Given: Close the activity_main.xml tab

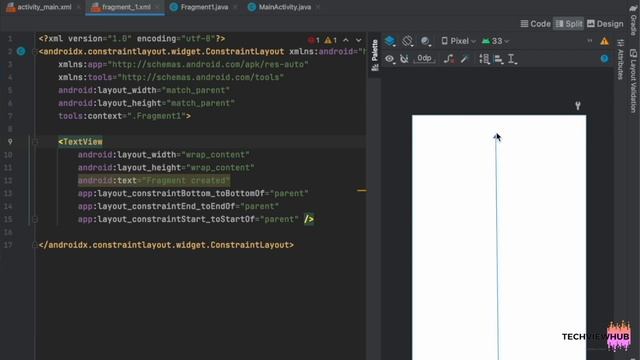Looking at the screenshot, I should [78, 7].
